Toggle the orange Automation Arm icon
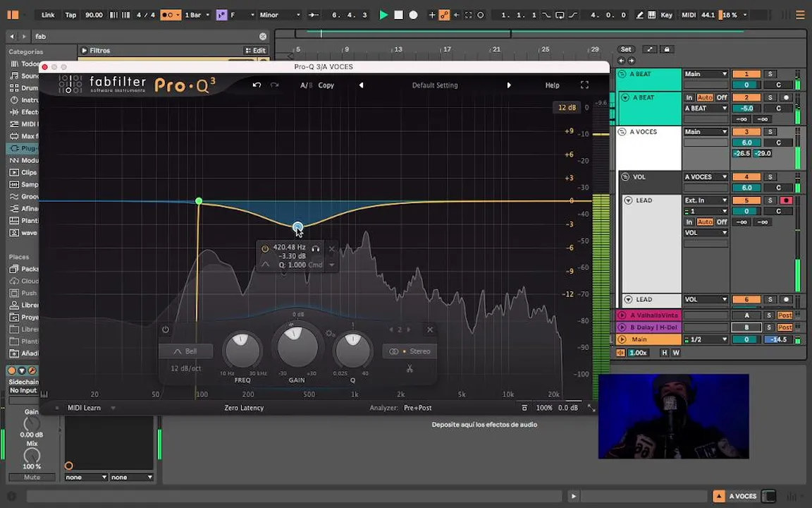812x508 pixels. pos(444,15)
